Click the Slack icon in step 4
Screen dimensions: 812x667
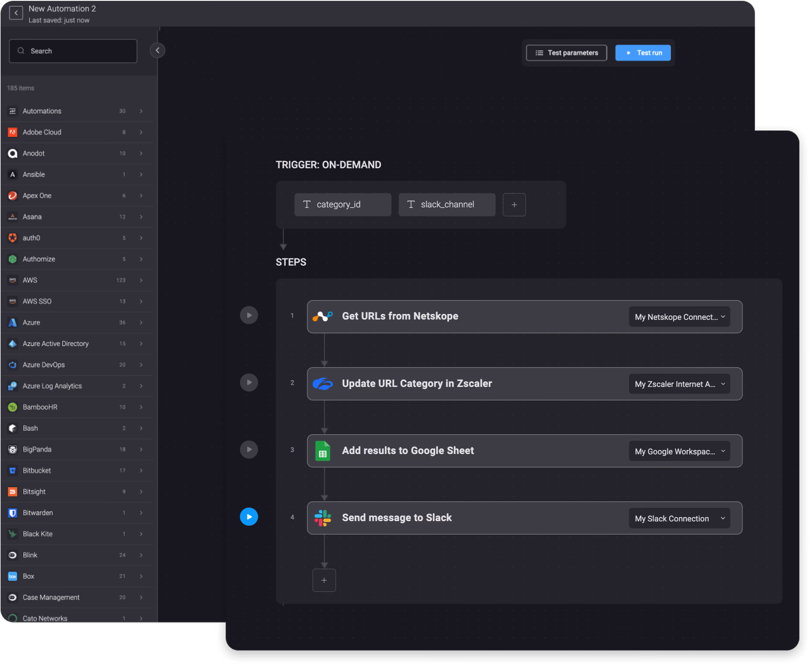pos(323,518)
